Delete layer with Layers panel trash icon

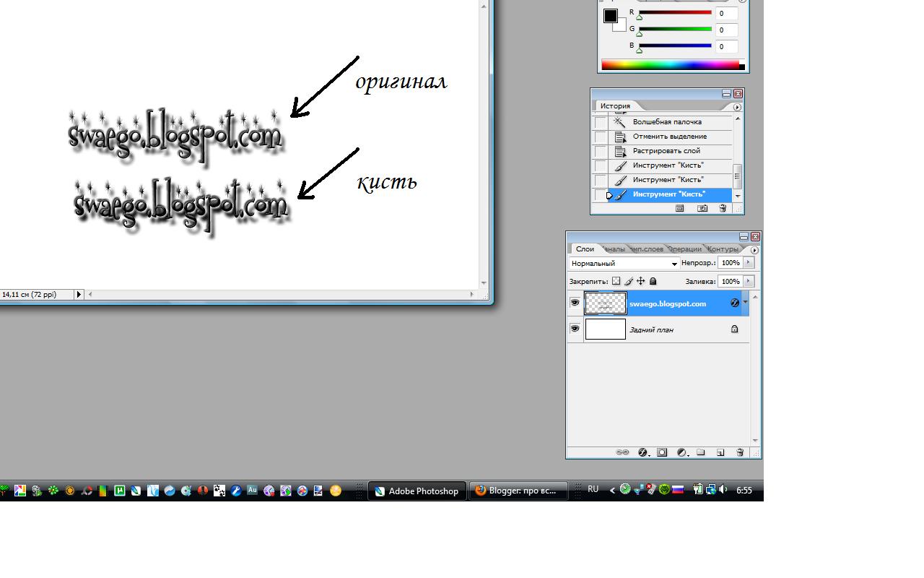[x=740, y=452]
